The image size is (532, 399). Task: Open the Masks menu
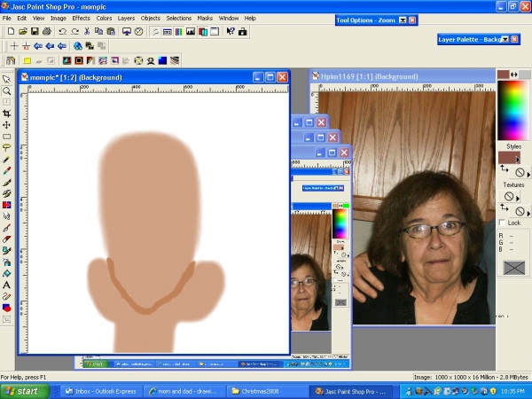(x=205, y=19)
